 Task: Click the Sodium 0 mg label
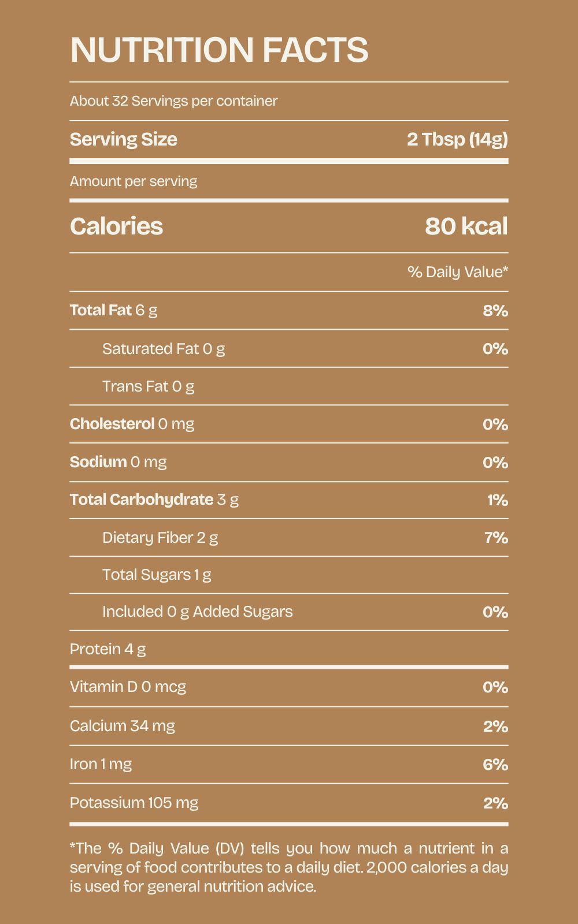(x=118, y=462)
